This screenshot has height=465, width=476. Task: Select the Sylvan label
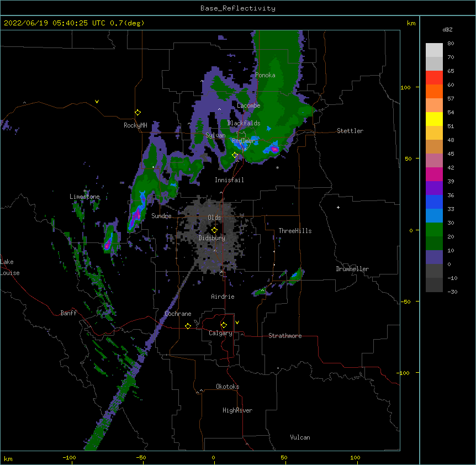[x=215, y=135]
